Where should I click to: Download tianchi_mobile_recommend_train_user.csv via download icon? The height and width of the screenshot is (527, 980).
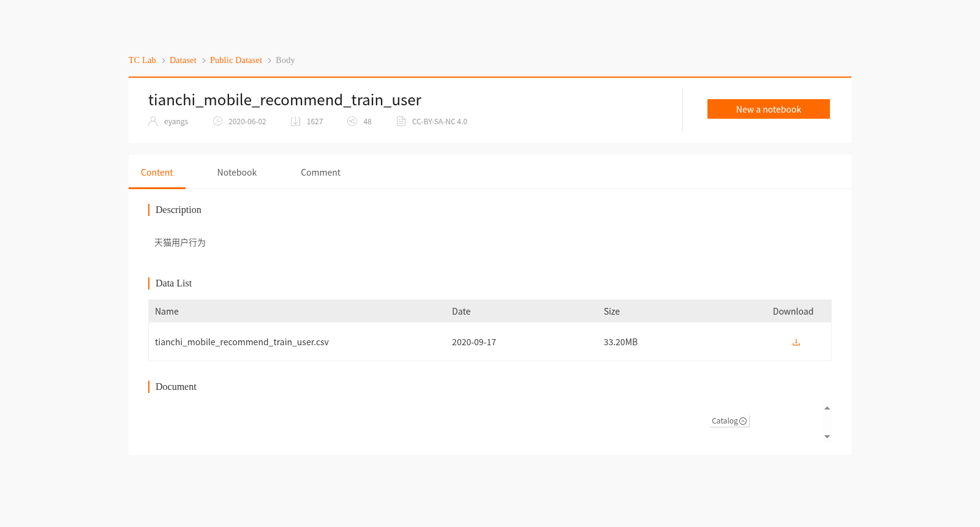tap(796, 342)
